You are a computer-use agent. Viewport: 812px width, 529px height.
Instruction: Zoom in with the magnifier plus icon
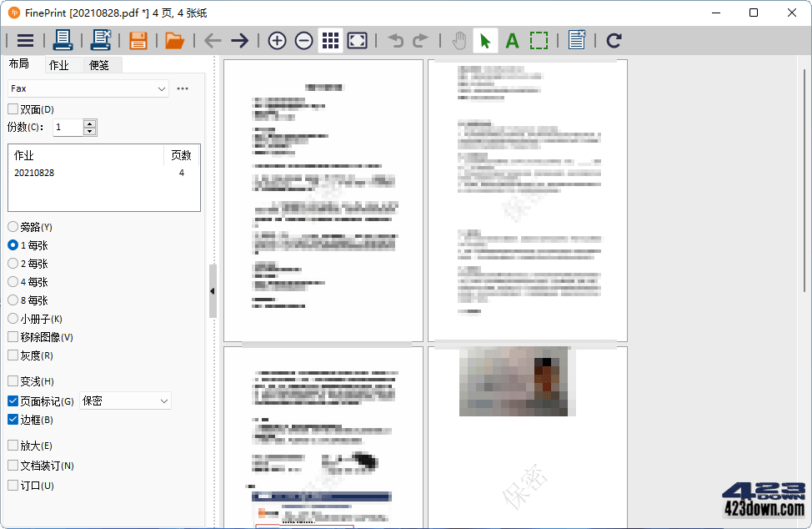(x=276, y=39)
